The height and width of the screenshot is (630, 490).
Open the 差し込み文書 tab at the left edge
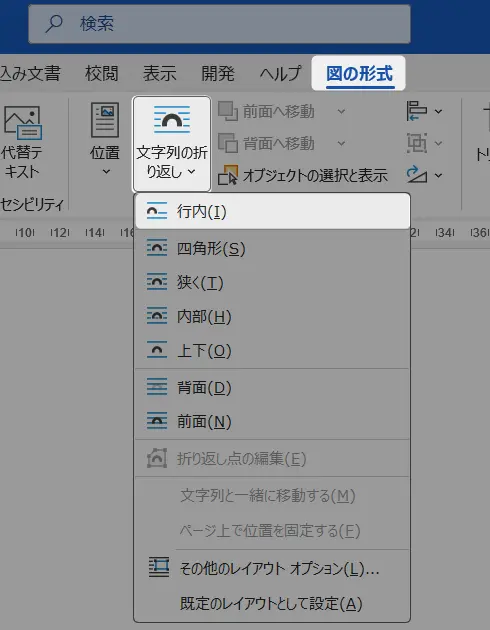[30, 74]
